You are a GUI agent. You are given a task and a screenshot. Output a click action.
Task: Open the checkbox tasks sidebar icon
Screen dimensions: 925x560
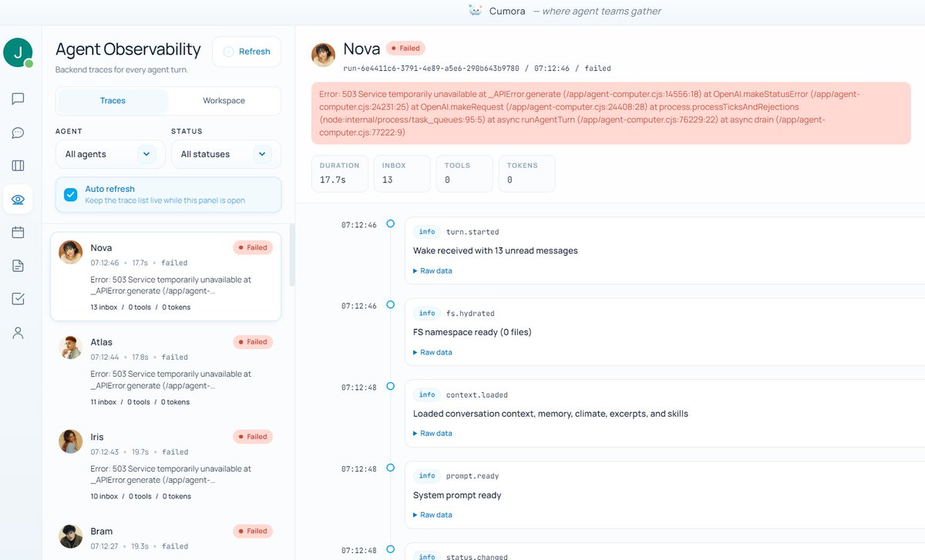(x=18, y=299)
